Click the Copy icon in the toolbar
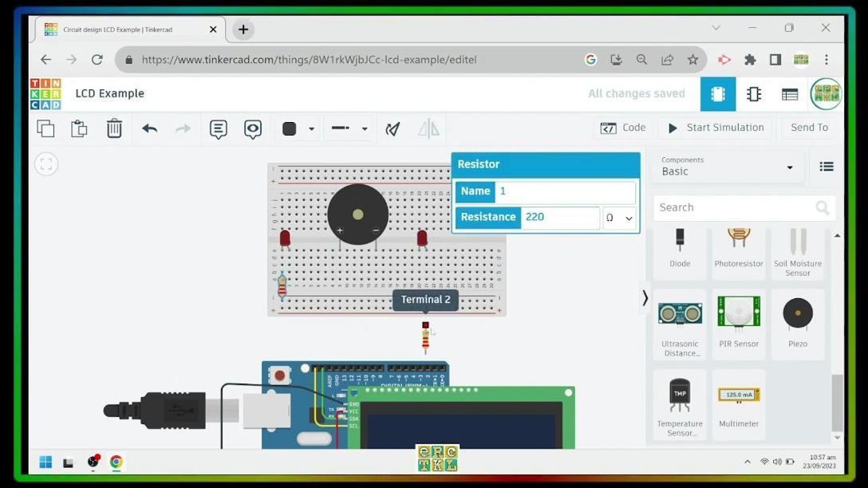Screen dimensions: 868x488 (45, 128)
